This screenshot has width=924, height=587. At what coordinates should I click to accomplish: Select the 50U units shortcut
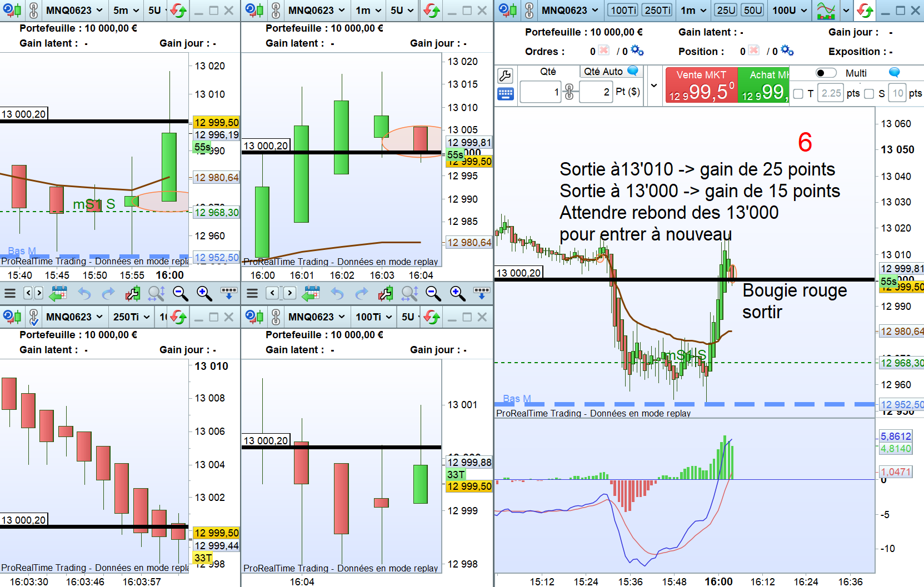(753, 10)
